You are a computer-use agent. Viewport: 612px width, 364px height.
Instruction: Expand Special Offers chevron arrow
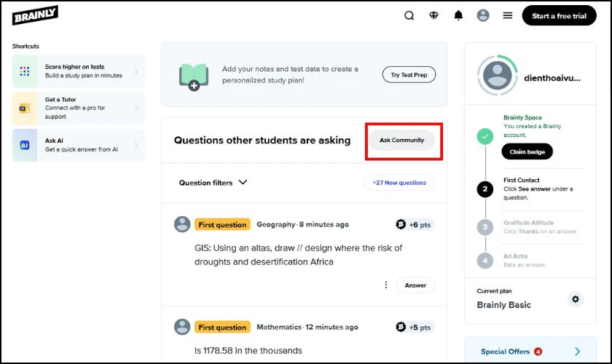577,351
